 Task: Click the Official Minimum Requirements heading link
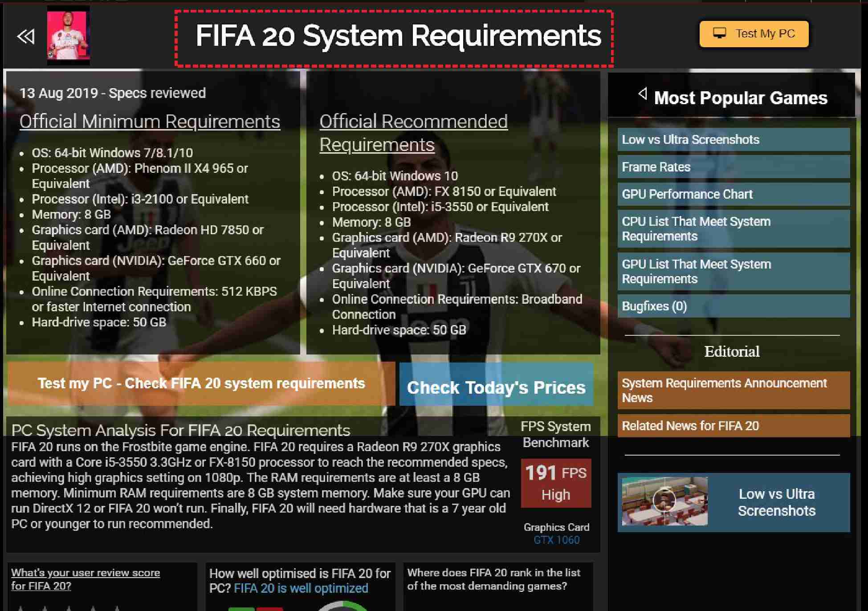coord(150,122)
